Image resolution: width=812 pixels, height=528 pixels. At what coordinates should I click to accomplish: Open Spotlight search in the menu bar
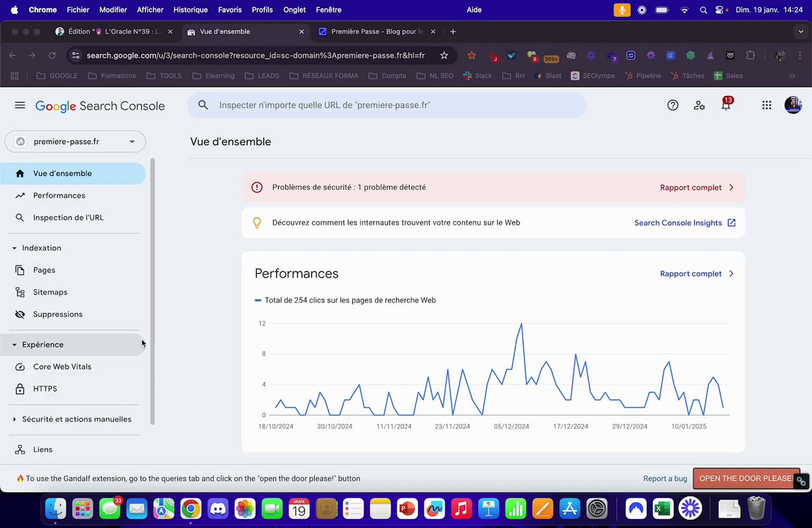click(x=704, y=10)
